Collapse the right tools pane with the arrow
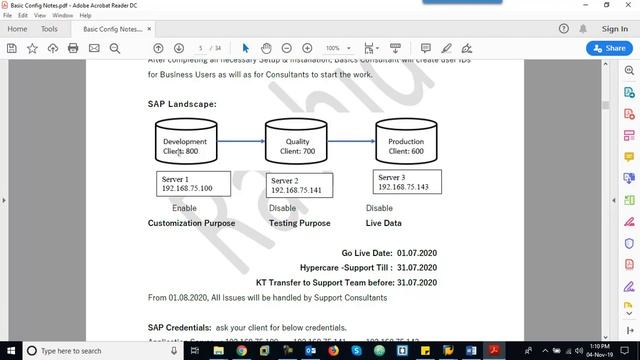This screenshot has height=360, width=640. point(614,200)
